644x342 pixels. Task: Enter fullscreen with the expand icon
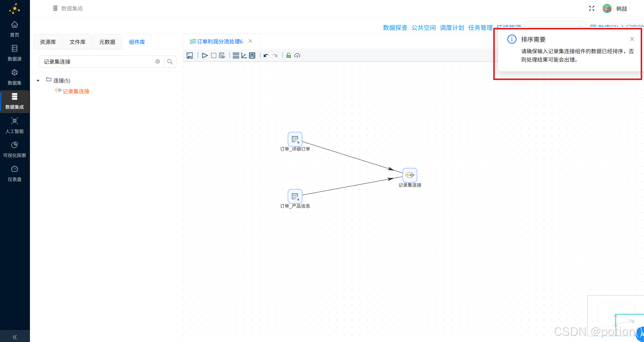pos(592,8)
